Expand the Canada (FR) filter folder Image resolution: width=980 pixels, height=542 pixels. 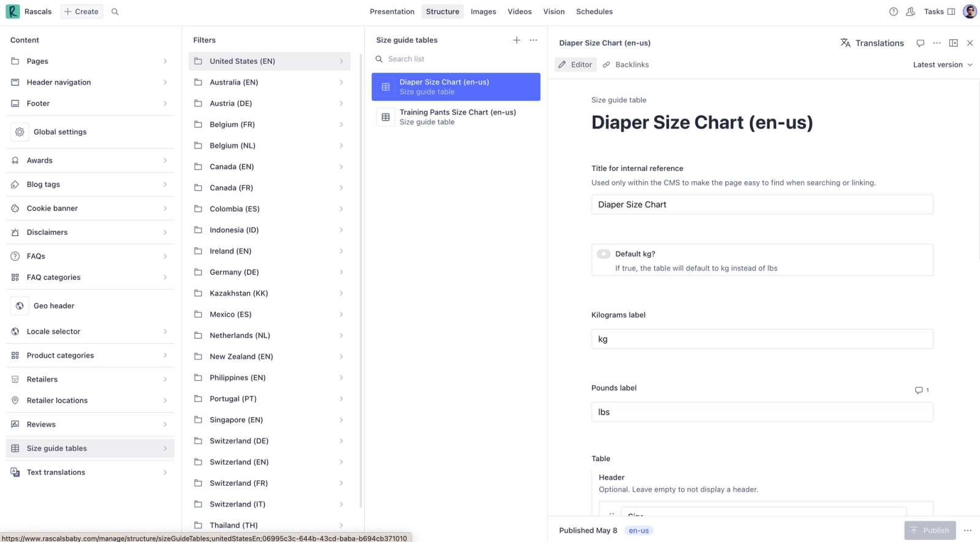click(269, 187)
